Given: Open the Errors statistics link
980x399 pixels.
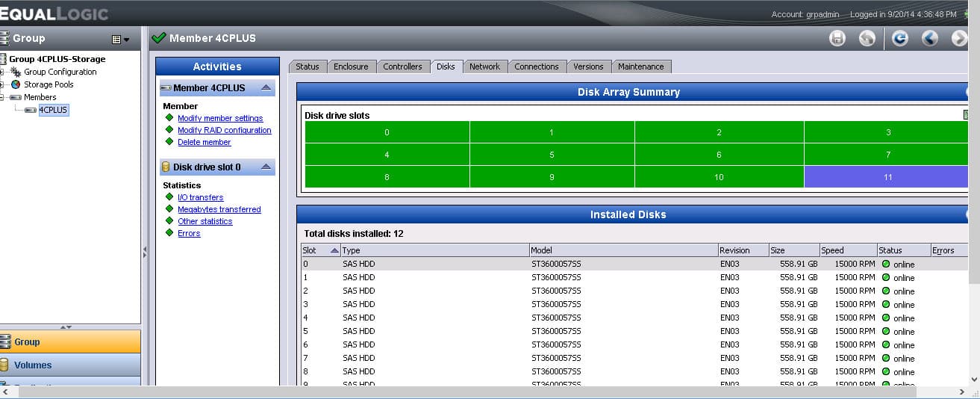Looking at the screenshot, I should tap(189, 233).
